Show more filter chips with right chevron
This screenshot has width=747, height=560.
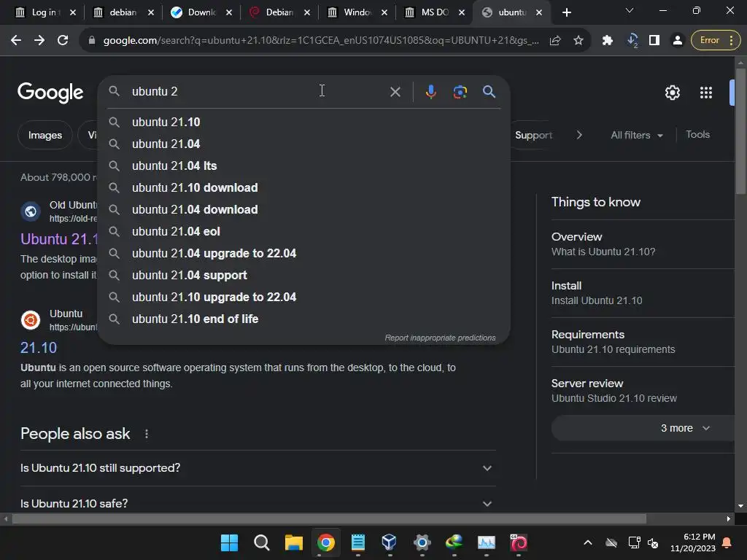[578, 135]
